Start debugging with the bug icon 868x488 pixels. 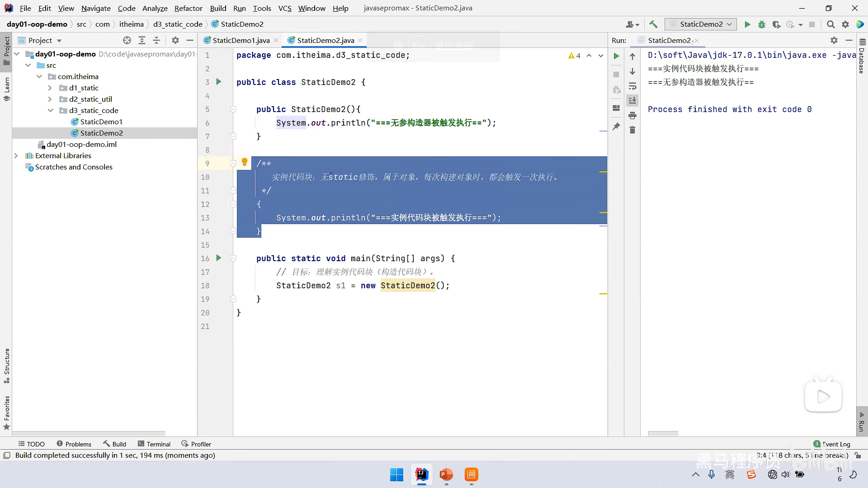click(x=762, y=24)
